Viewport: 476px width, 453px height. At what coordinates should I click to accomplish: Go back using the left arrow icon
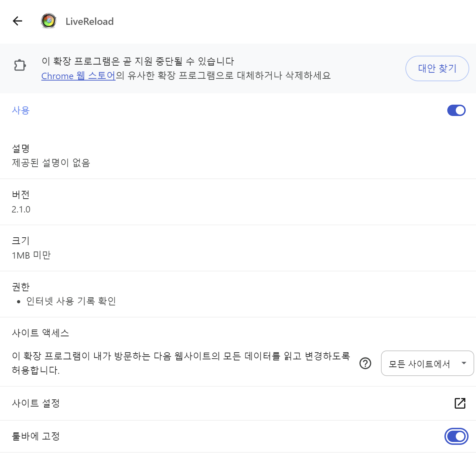(17, 21)
